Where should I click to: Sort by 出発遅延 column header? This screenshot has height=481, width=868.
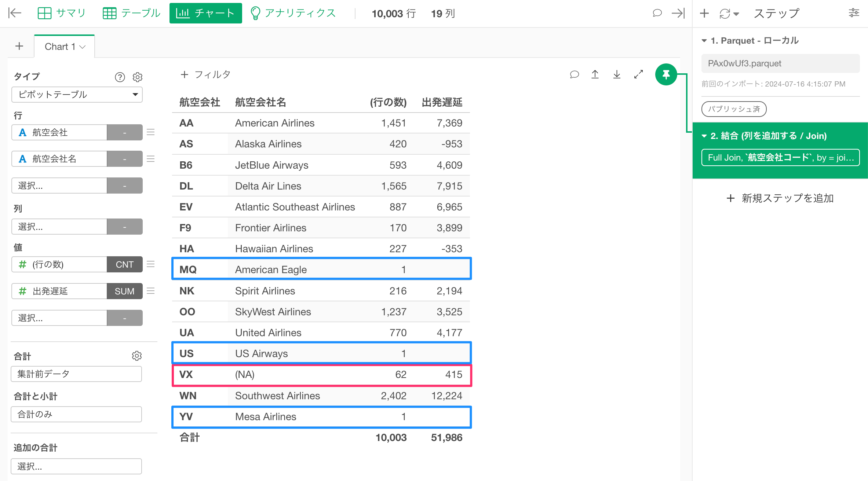(442, 102)
